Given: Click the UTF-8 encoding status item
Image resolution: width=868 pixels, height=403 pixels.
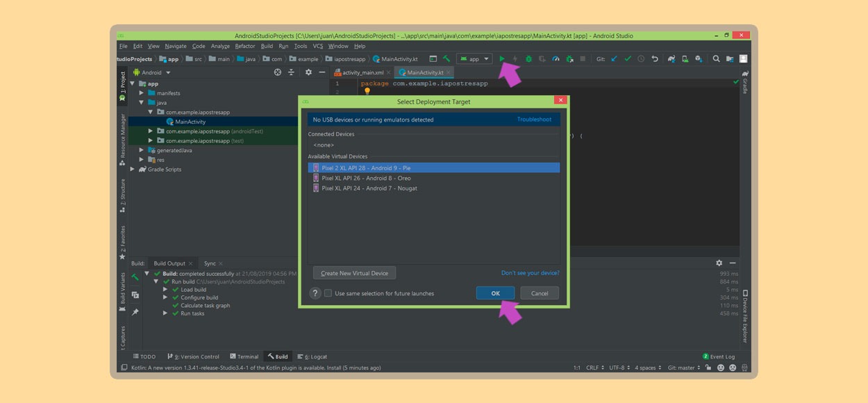Looking at the screenshot, I should click(x=619, y=368).
